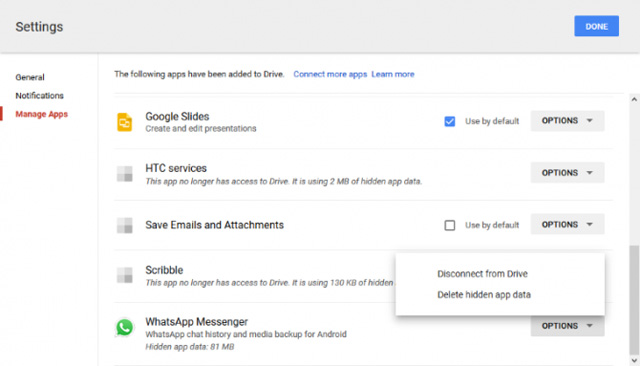Click the scrollbar down arrow
This screenshot has height=366, width=640.
tap(634, 360)
